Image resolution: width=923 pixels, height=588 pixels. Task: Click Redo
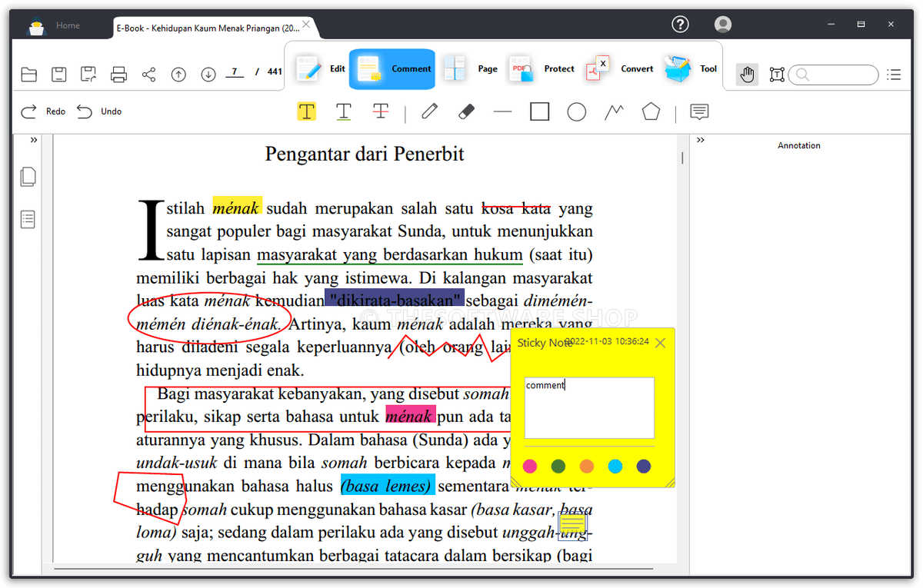click(43, 111)
